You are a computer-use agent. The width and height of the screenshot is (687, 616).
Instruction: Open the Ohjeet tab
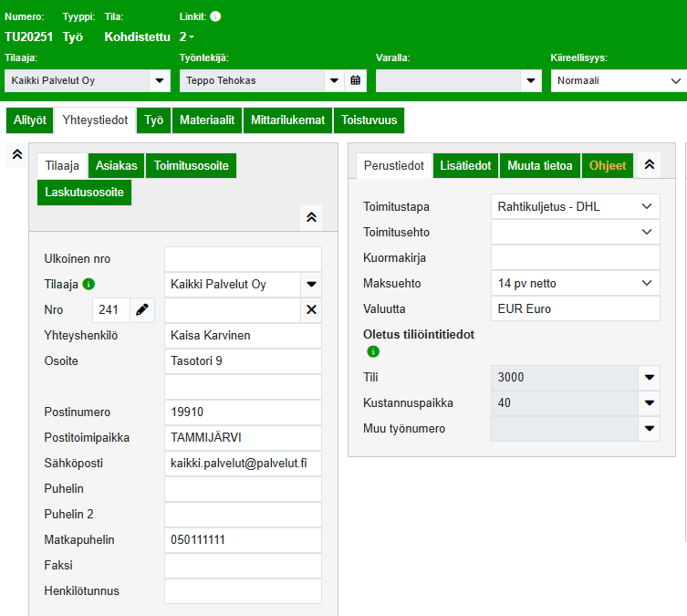tap(608, 165)
